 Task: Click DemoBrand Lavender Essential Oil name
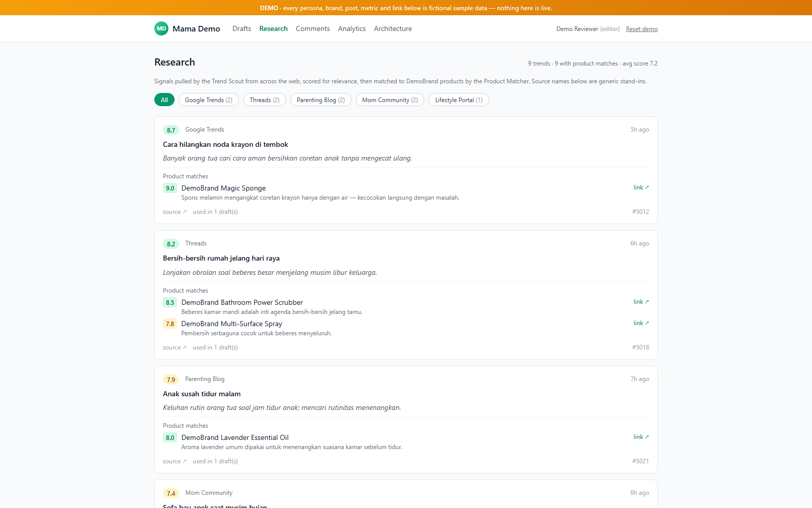(x=235, y=437)
